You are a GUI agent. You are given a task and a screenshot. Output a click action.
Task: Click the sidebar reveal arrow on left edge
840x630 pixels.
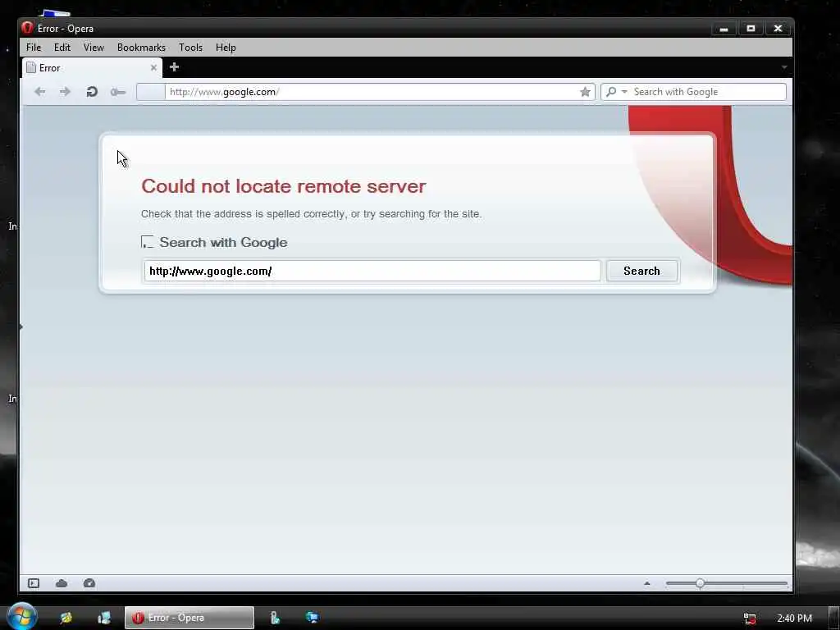[21, 326]
